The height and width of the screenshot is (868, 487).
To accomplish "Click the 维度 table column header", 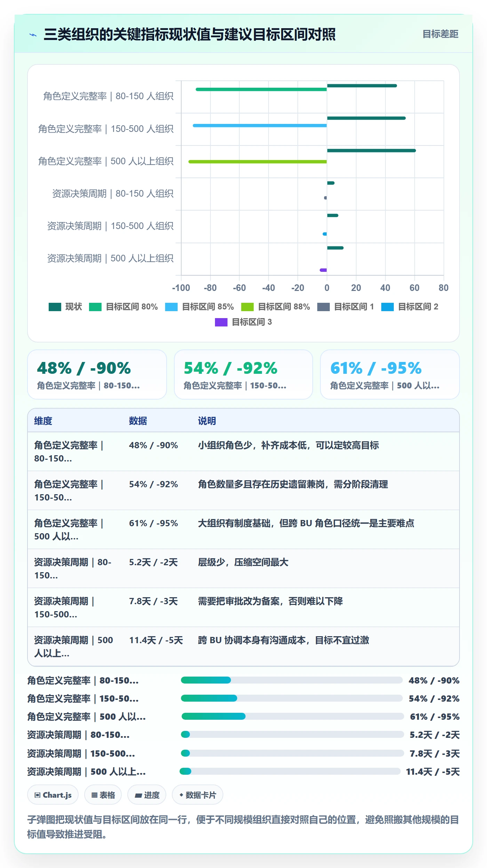I will (43, 421).
